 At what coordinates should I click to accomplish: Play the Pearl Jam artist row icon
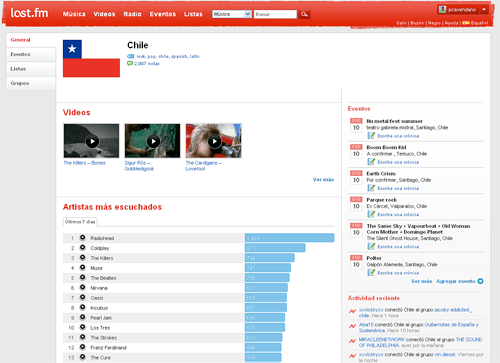pos(82,317)
